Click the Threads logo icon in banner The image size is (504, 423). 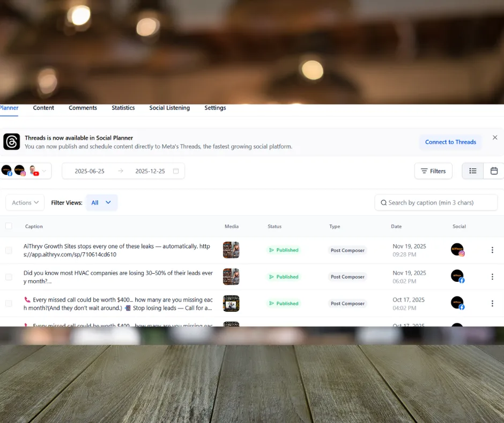click(x=12, y=142)
